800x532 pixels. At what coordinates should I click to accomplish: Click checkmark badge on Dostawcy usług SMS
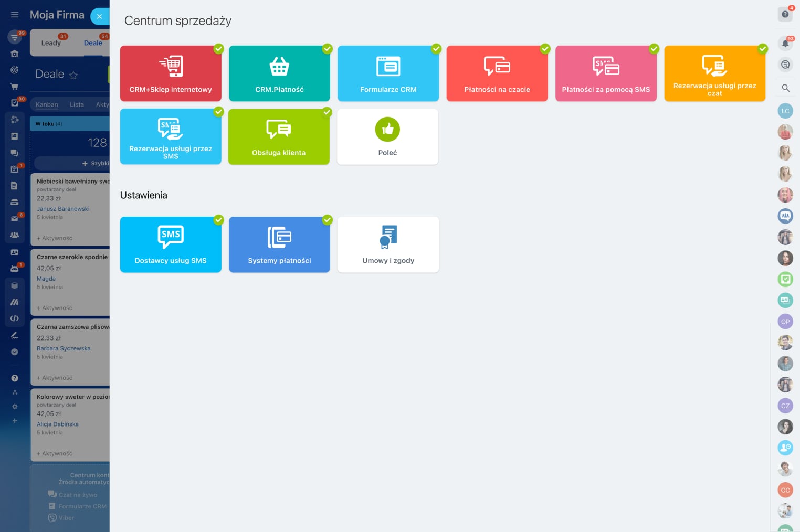(219, 220)
